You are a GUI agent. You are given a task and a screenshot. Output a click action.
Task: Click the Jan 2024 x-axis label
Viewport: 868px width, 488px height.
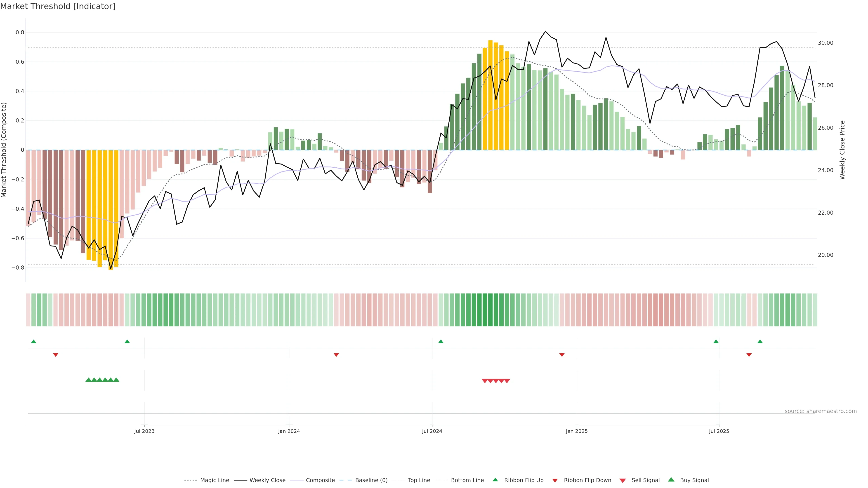click(x=289, y=431)
